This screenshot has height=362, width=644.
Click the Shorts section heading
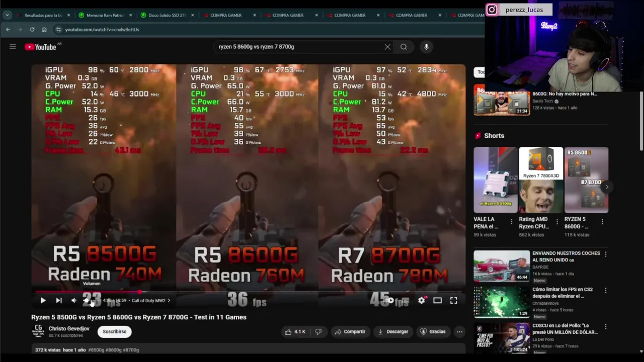(x=494, y=136)
